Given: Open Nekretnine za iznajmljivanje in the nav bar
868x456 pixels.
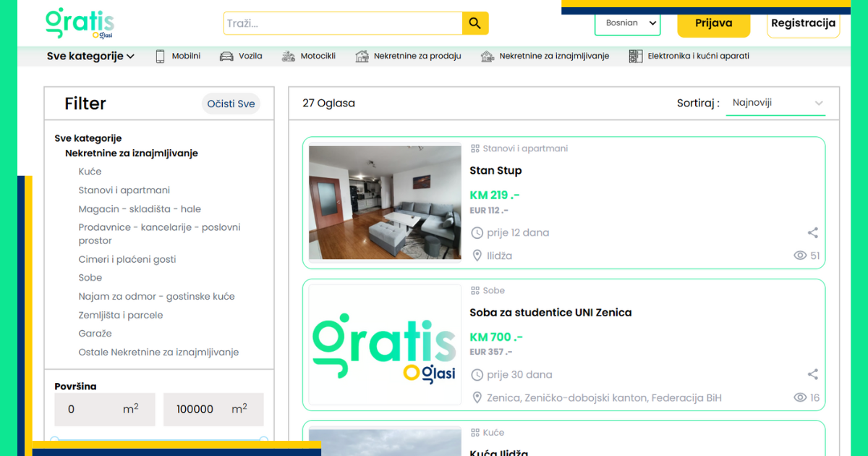Looking at the screenshot, I should tap(554, 56).
